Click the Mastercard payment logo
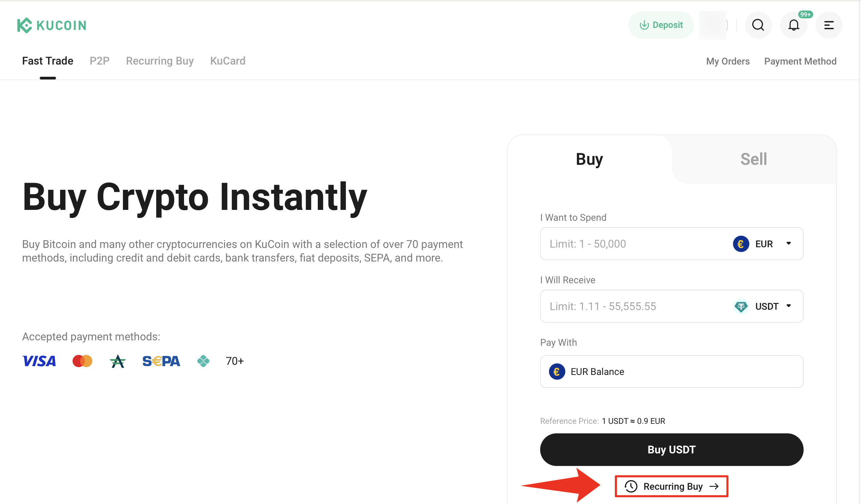This screenshot has height=504, width=861. click(x=83, y=361)
